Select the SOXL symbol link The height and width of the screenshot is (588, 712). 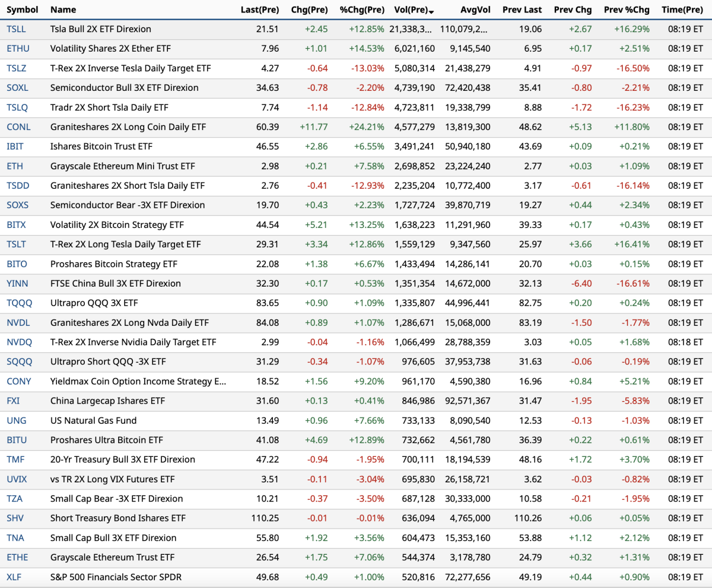click(x=17, y=88)
